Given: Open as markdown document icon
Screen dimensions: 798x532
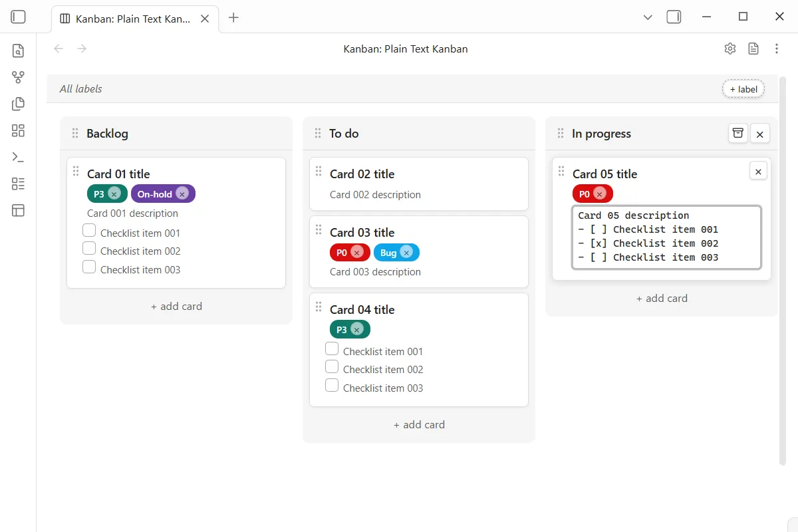Looking at the screenshot, I should pyautogui.click(x=753, y=49).
